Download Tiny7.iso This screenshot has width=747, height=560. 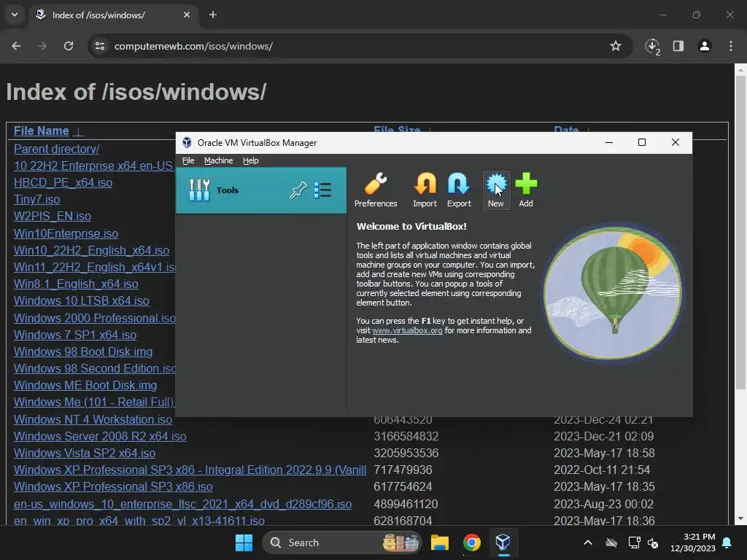click(x=36, y=200)
